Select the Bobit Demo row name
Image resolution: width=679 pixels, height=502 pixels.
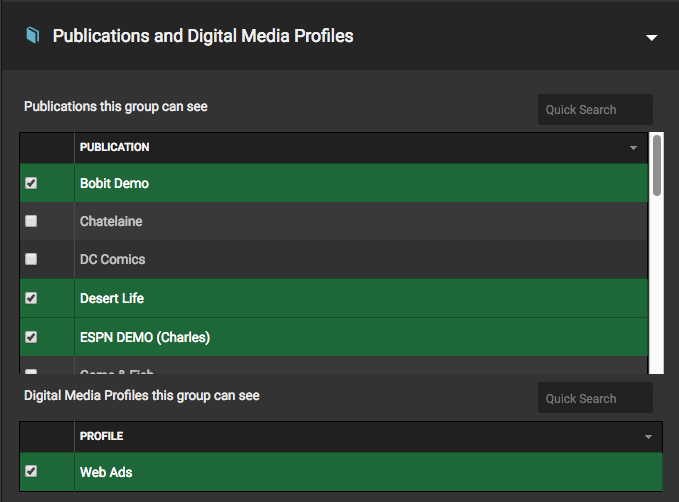coord(114,184)
